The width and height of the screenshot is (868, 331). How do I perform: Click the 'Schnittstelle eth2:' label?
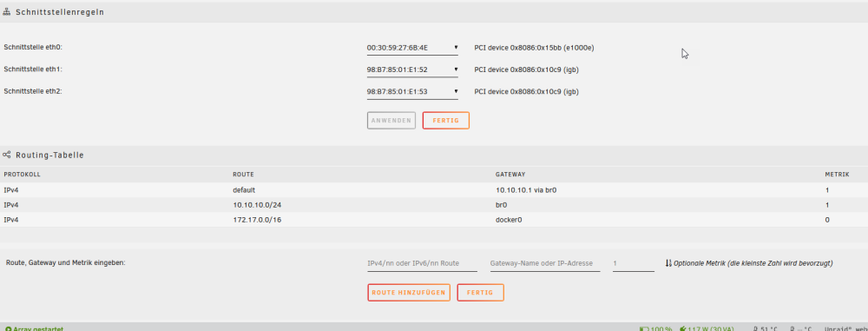33,91
